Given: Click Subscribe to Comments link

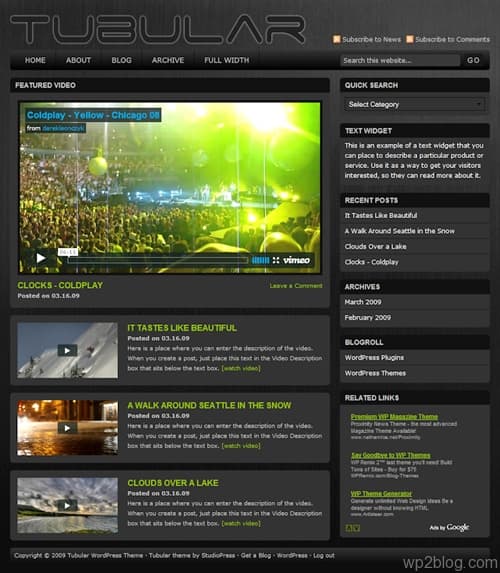Looking at the screenshot, I should 452,39.
